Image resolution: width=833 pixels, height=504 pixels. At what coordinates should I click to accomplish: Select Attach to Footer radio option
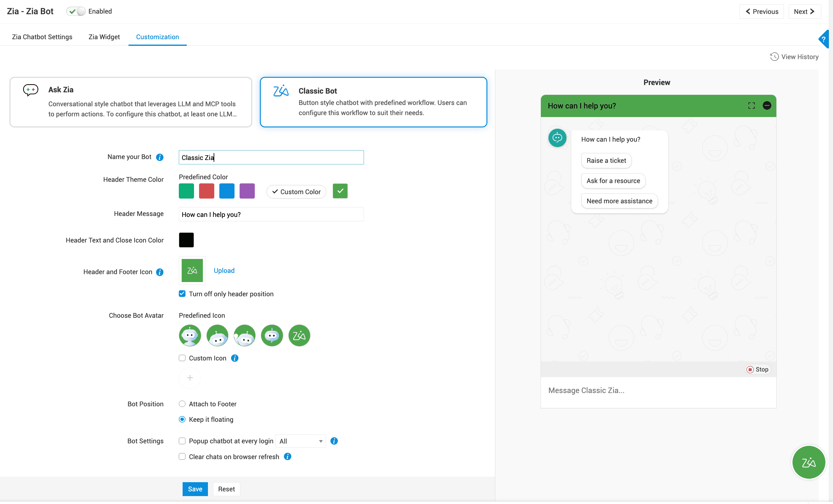(182, 404)
